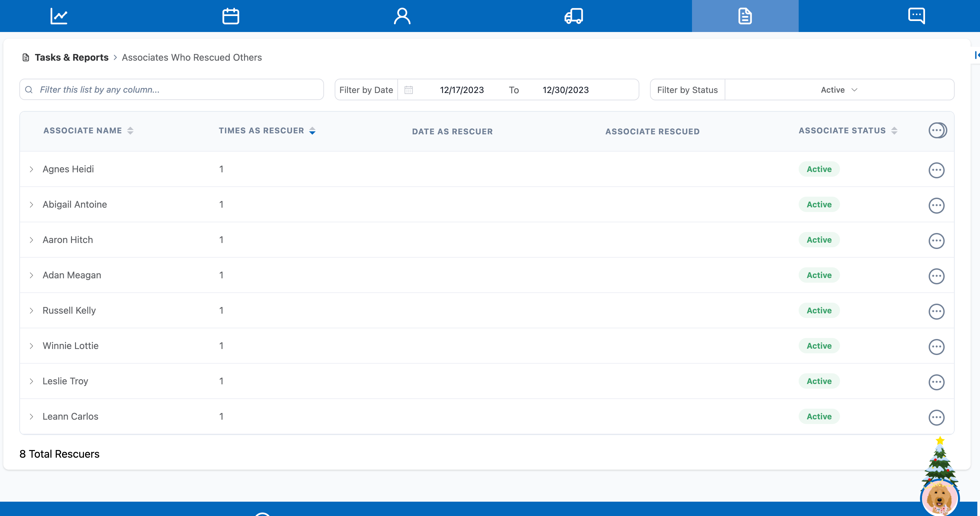Open table header options ellipsis menu
This screenshot has height=516, width=980.
937,131
